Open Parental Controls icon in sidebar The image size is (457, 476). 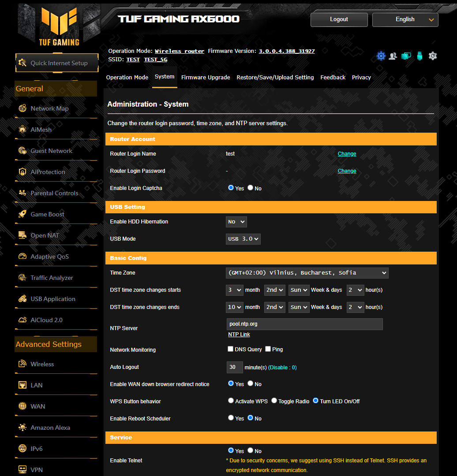[22, 193]
